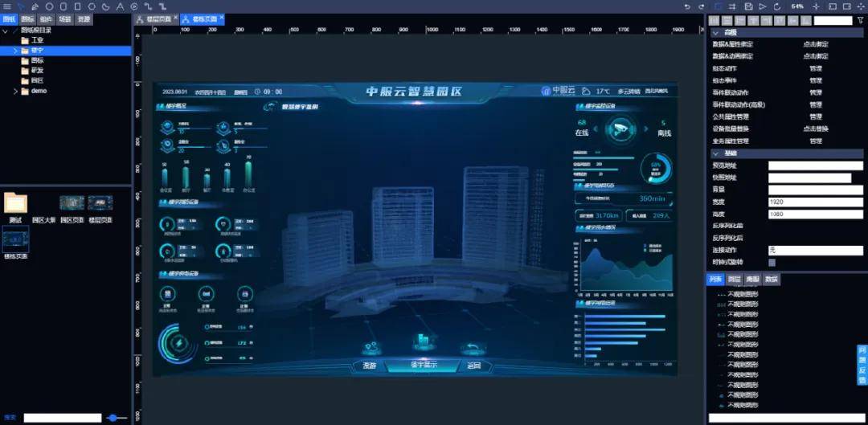Open the 连接动作 dropdown showing 无
The image size is (868, 425).
816,251
